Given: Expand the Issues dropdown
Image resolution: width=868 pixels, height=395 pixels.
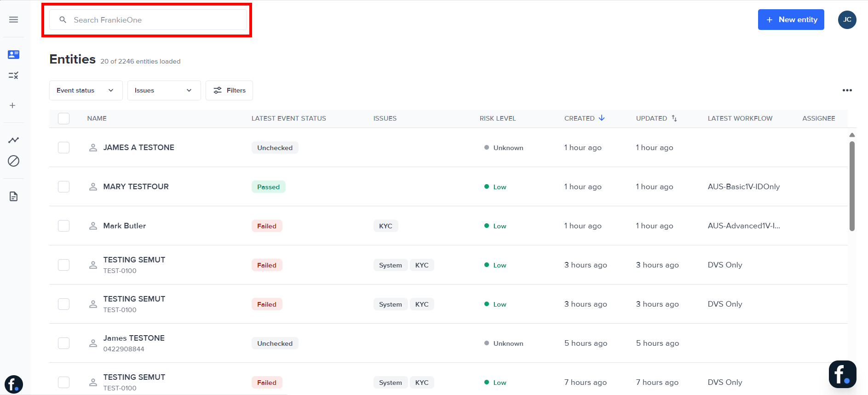Looking at the screenshot, I should point(164,90).
